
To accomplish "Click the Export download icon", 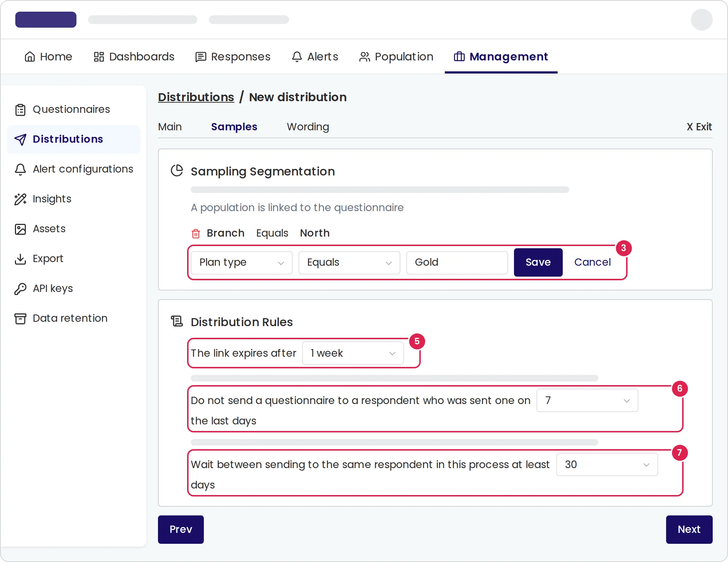I will tap(20, 259).
